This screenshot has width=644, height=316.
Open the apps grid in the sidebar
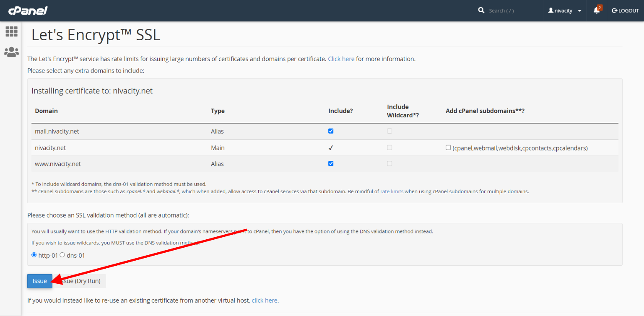(11, 31)
